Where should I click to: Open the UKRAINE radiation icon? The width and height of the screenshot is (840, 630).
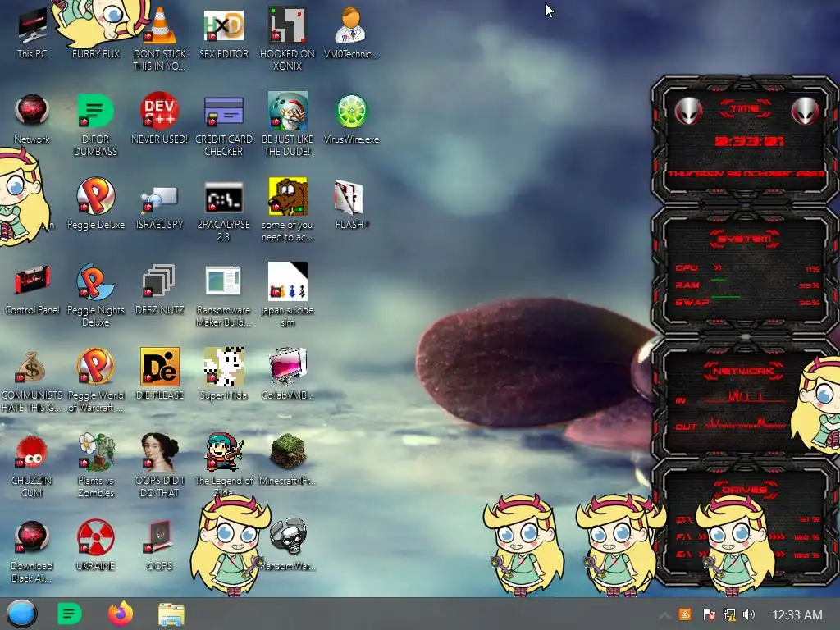coord(95,546)
